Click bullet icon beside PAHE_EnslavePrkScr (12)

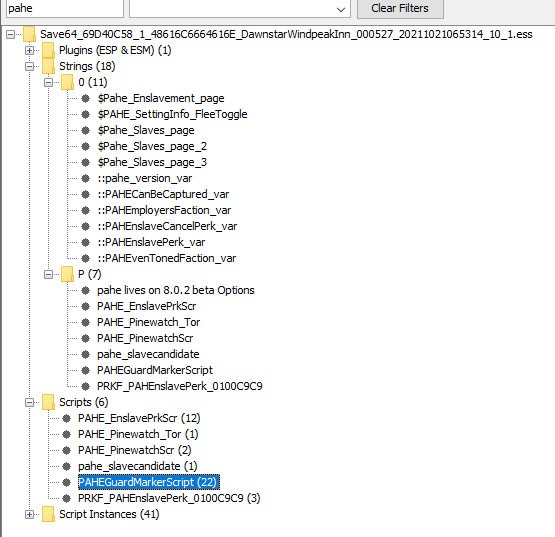pos(66,418)
